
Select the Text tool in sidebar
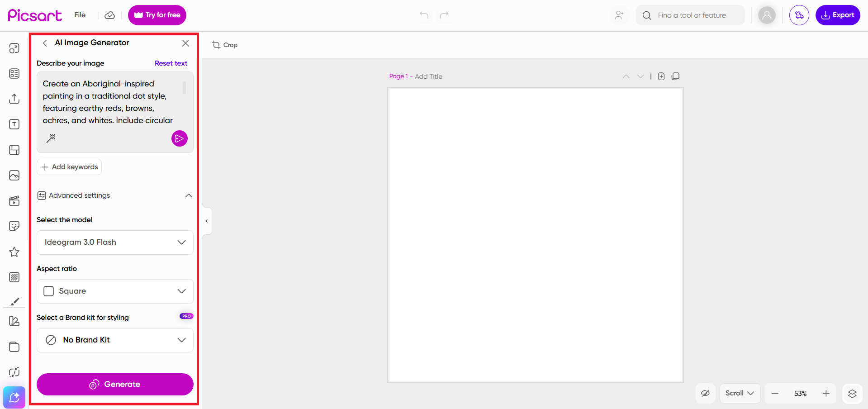[x=14, y=124]
